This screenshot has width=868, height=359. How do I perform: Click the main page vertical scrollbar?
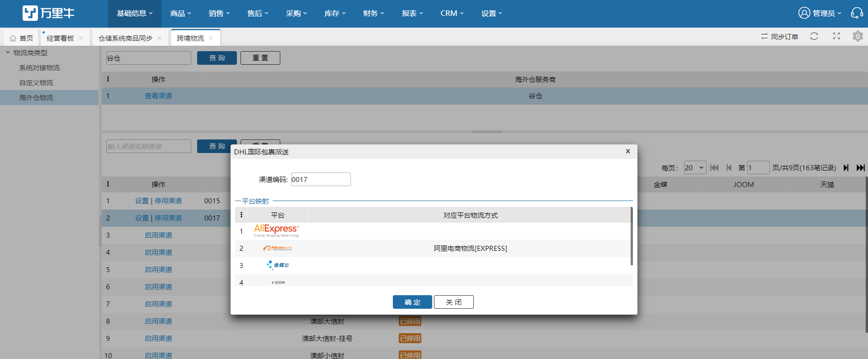tap(866, 254)
